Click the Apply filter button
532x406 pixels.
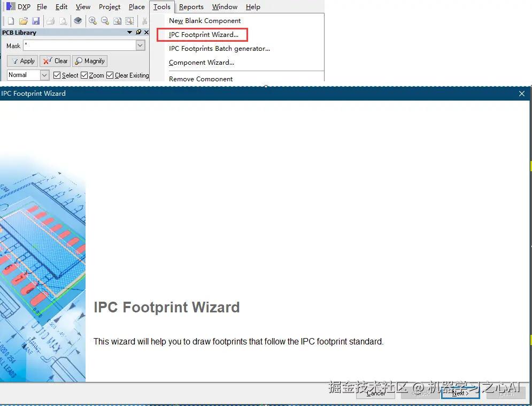click(x=22, y=61)
